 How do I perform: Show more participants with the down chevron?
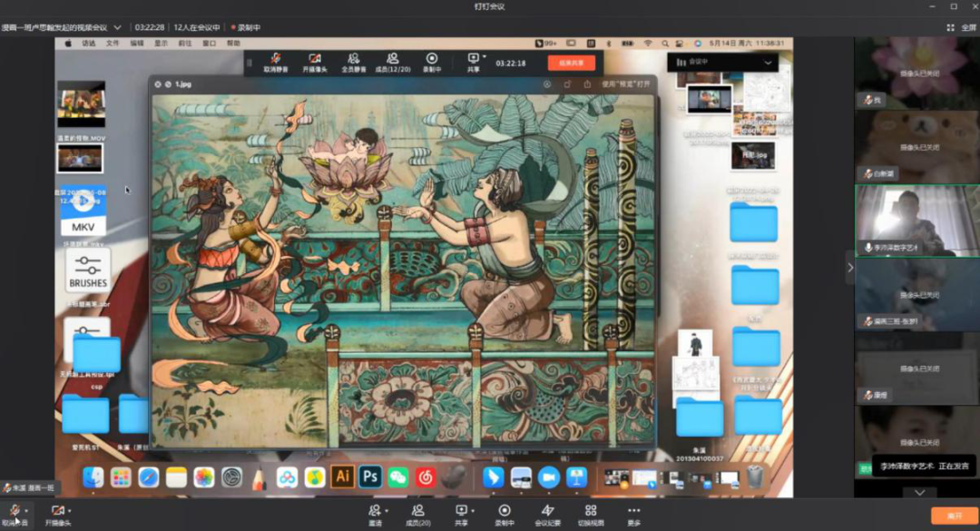click(x=919, y=492)
